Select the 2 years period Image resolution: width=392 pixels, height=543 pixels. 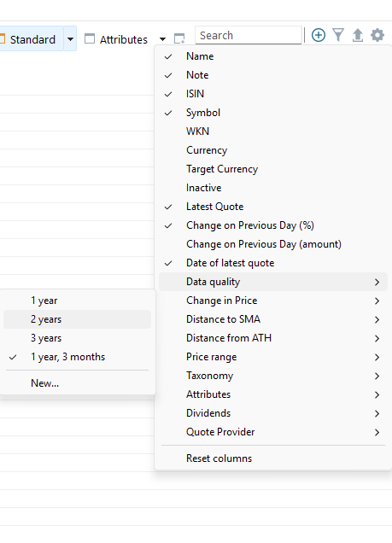click(x=77, y=319)
